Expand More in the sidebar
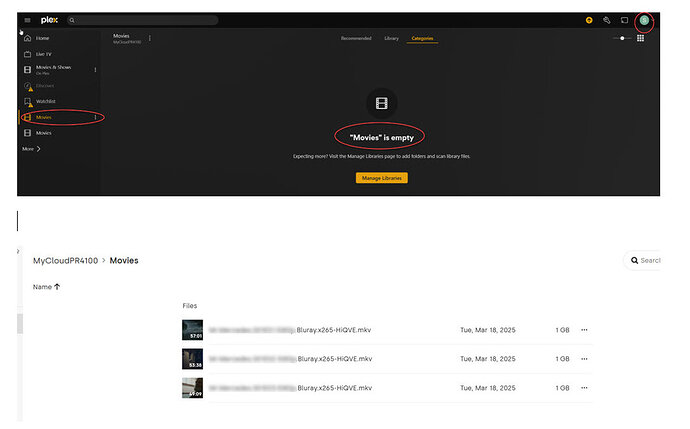This screenshot has width=690, height=429. pos(31,149)
